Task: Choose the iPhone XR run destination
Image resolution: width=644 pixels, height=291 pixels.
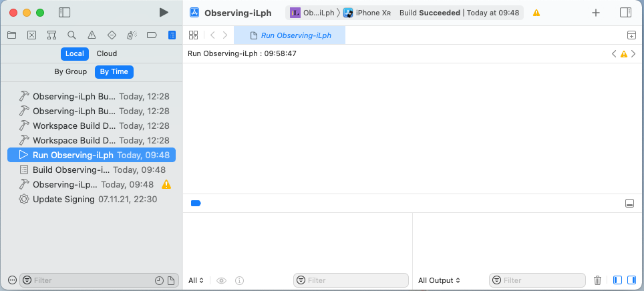Action: click(x=367, y=13)
